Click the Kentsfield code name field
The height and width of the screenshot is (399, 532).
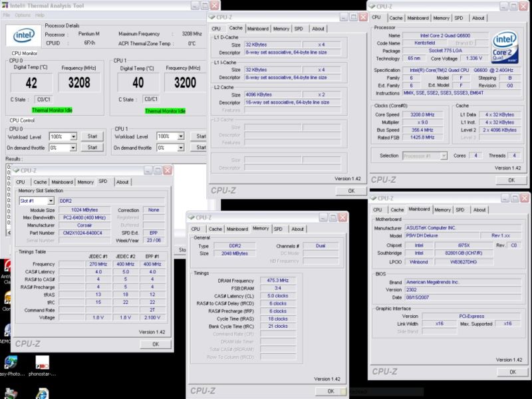click(x=424, y=43)
